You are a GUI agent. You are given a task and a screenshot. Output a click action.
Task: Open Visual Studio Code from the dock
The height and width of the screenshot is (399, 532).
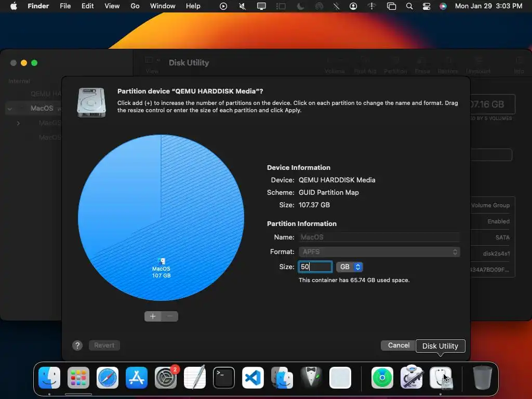point(253,378)
